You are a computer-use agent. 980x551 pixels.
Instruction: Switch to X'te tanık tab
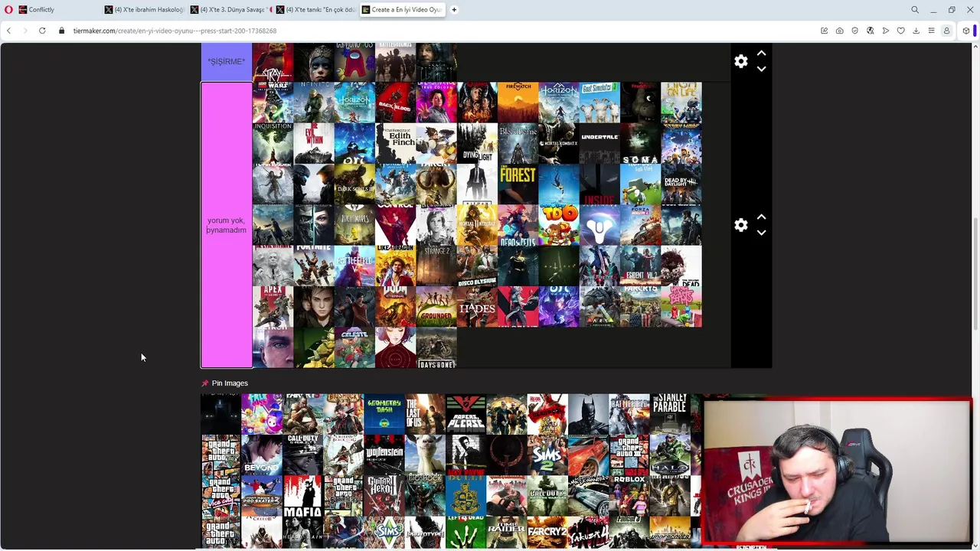click(x=315, y=10)
